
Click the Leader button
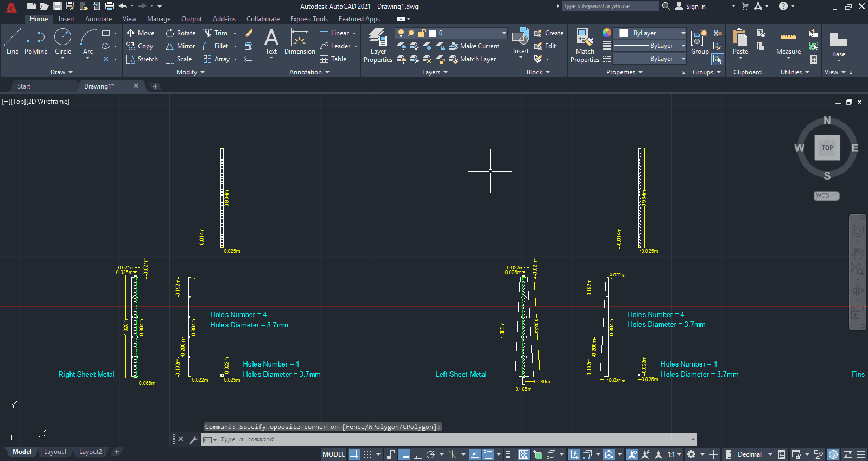coord(335,46)
